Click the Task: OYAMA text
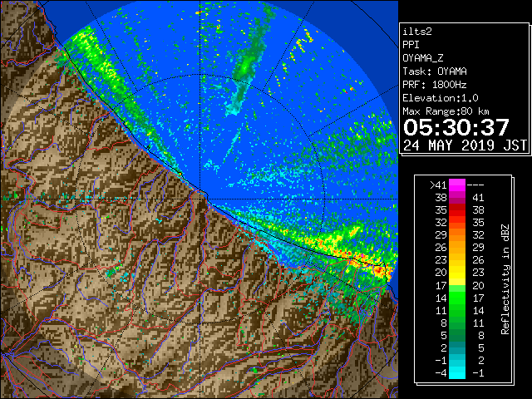Screen dimensions: 532x399 (x=435, y=71)
